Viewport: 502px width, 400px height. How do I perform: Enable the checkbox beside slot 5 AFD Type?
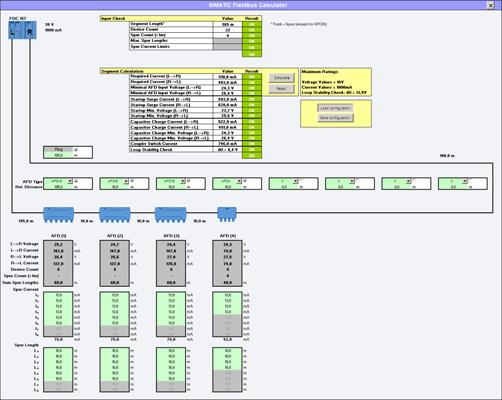click(x=301, y=181)
